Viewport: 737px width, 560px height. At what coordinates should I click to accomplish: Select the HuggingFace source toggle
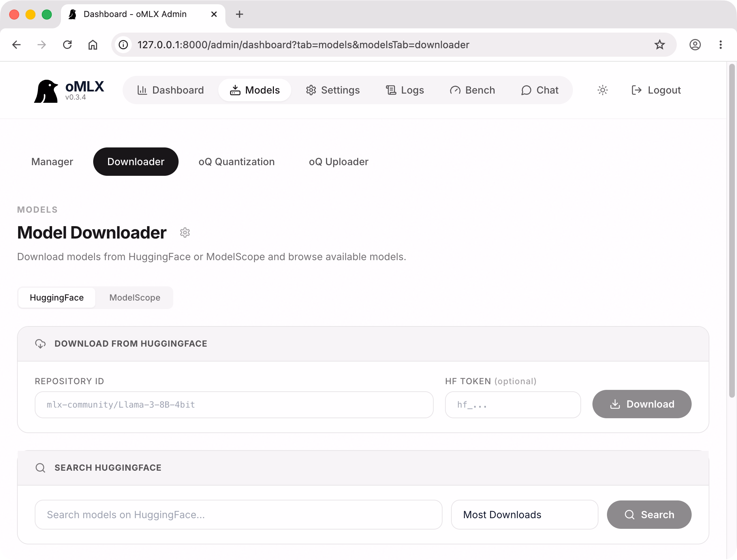pyautogui.click(x=57, y=298)
